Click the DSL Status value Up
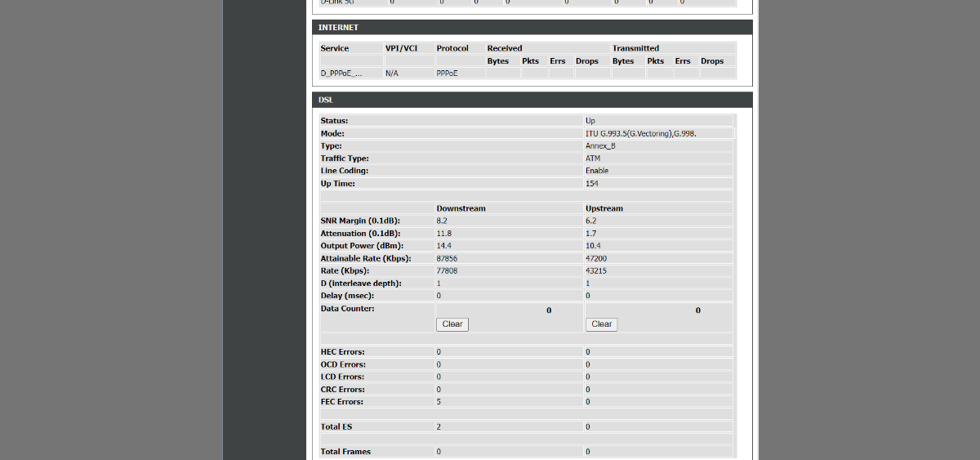The image size is (980, 460). pyautogui.click(x=590, y=121)
